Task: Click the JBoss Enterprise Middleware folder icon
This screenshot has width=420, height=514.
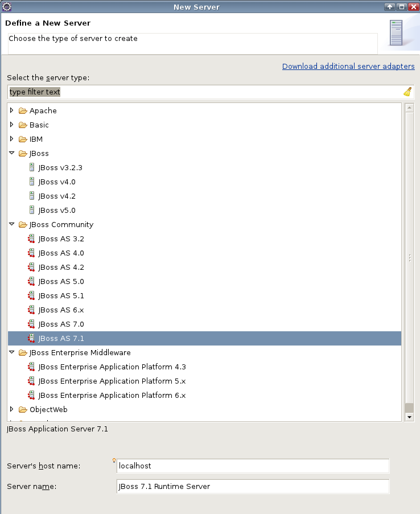Action: pyautogui.click(x=23, y=353)
